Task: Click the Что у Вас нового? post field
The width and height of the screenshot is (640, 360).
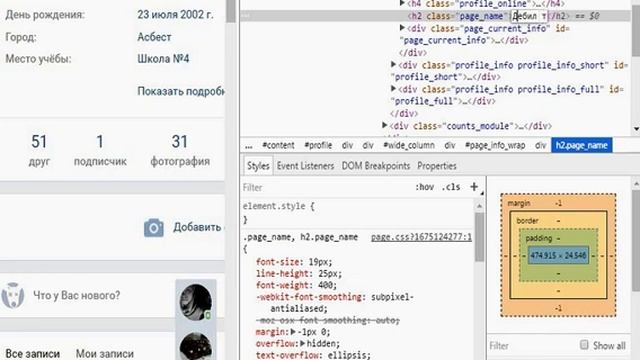Action: click(77, 295)
